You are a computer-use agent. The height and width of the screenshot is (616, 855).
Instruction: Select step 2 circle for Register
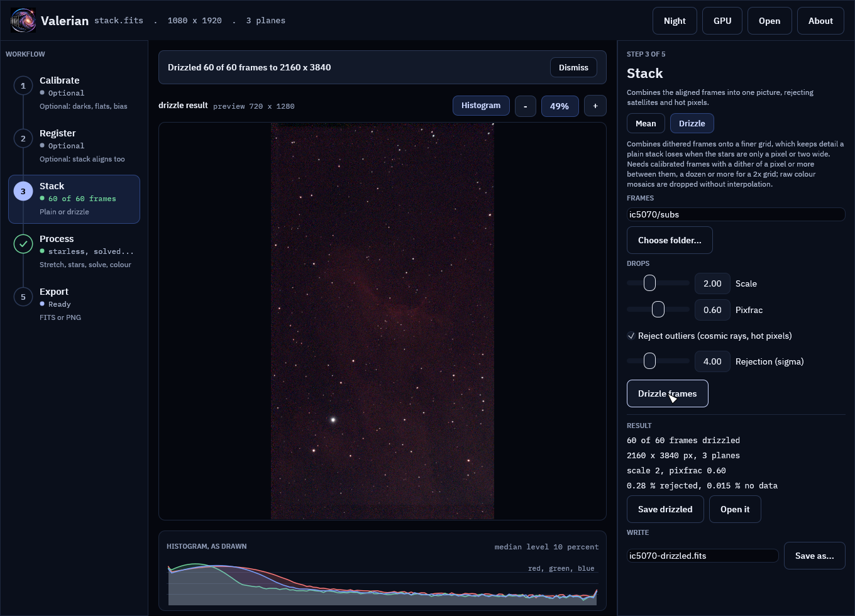click(x=23, y=138)
